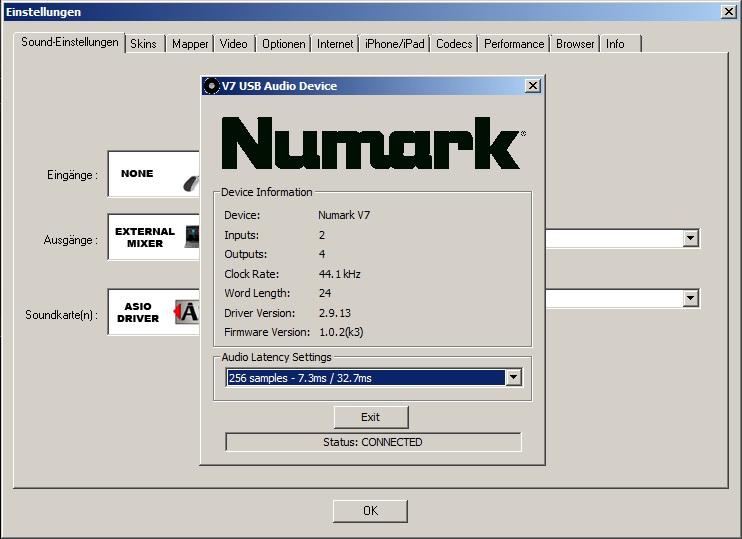Go to the Internet tab

[x=335, y=44]
